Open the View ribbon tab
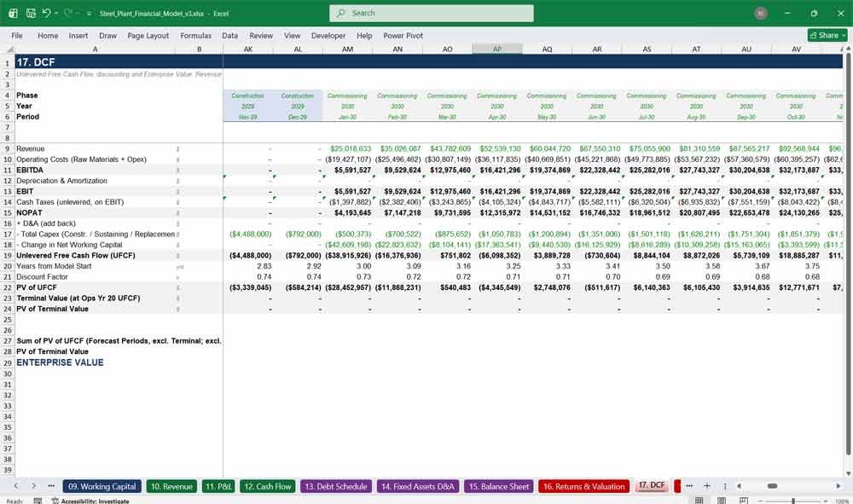 pyautogui.click(x=292, y=35)
